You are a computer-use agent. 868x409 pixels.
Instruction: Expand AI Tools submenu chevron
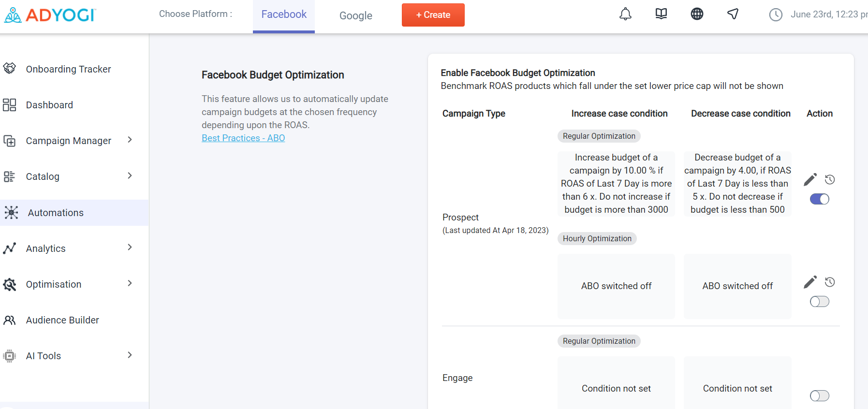[x=130, y=355]
